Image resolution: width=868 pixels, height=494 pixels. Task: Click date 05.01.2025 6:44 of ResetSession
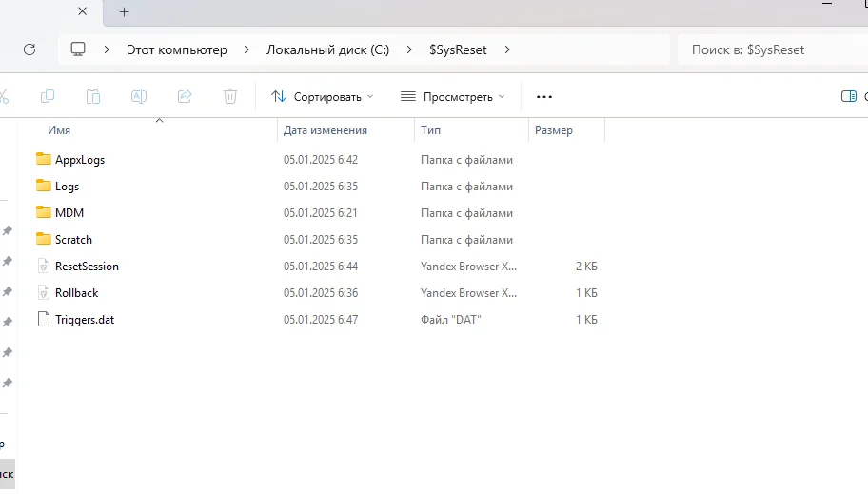[321, 266]
